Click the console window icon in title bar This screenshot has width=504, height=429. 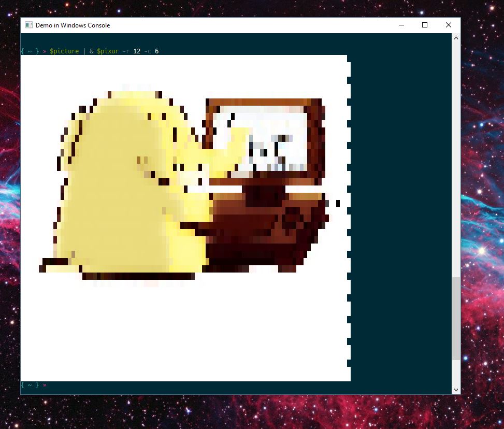point(28,25)
